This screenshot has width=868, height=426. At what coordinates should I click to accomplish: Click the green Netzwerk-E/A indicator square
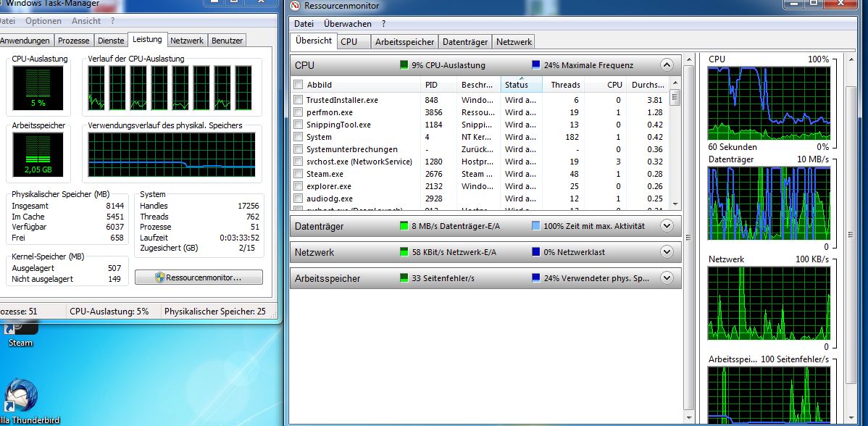tap(404, 252)
